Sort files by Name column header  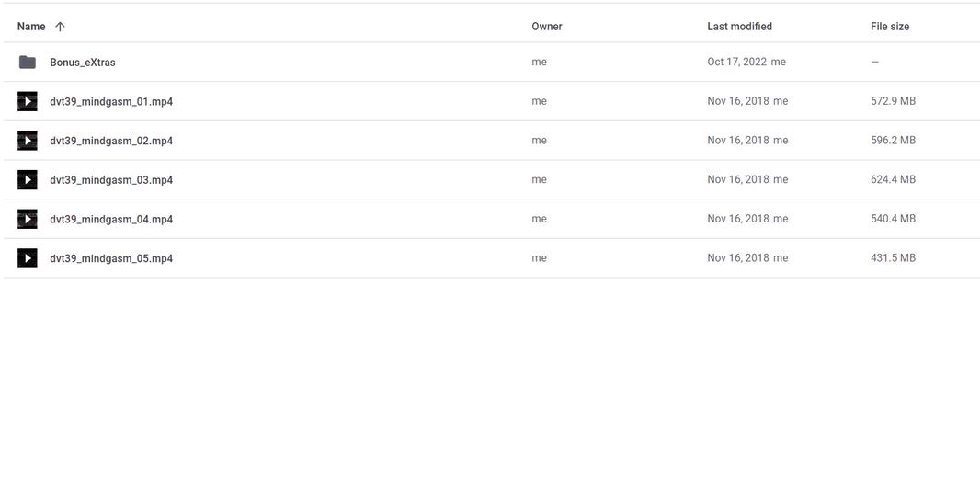(31, 27)
